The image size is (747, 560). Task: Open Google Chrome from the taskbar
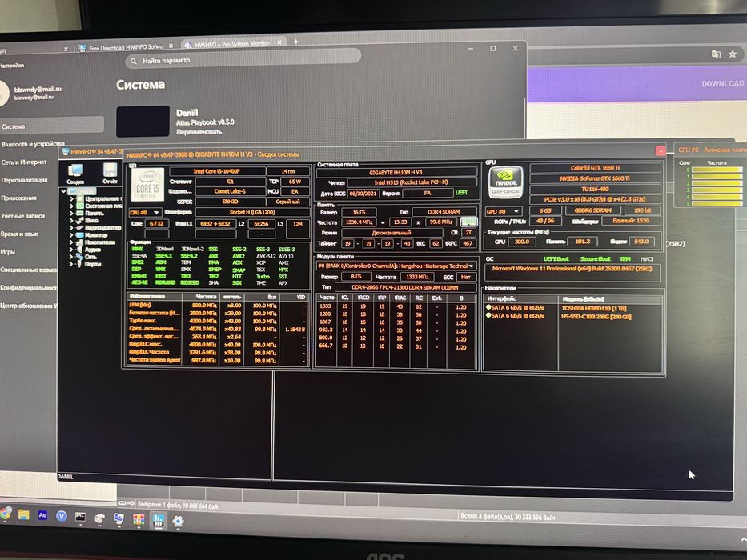(6, 514)
